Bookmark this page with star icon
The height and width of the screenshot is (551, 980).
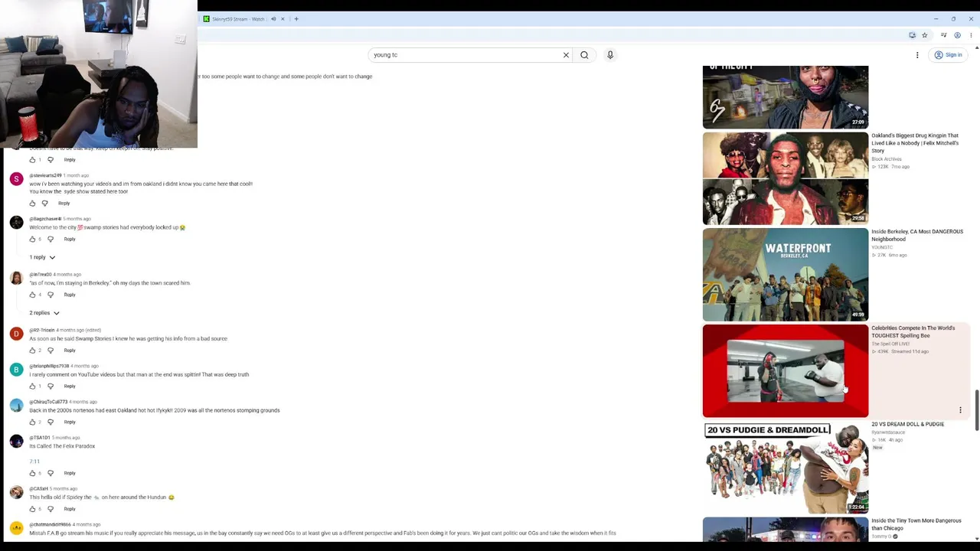924,35
